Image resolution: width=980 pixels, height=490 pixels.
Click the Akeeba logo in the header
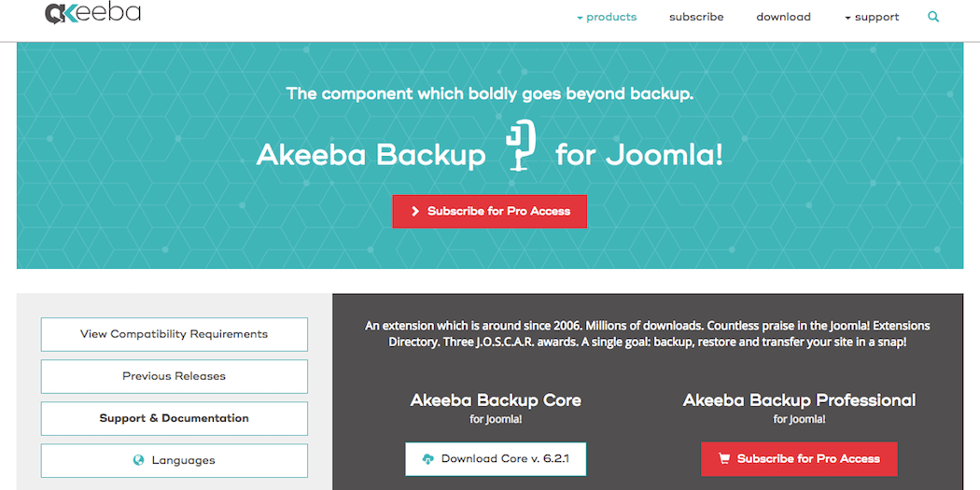92,13
